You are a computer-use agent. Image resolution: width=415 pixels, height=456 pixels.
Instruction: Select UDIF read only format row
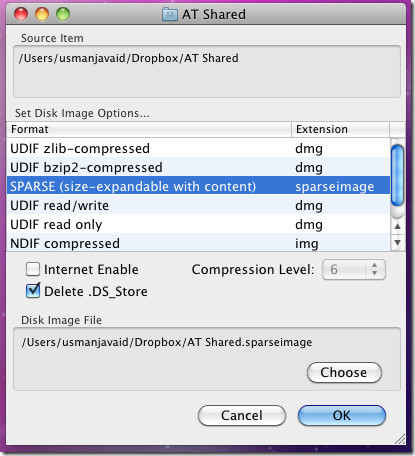click(x=198, y=224)
